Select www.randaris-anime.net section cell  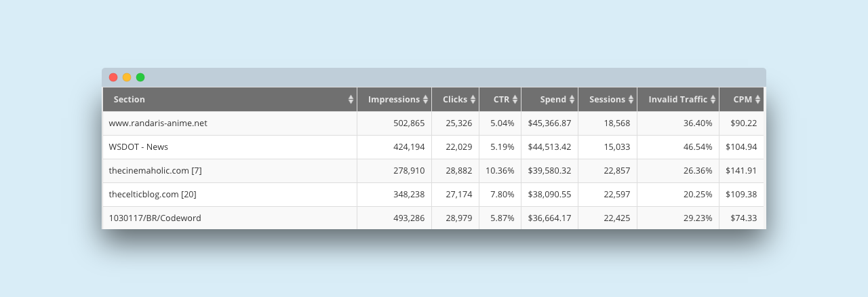pyautogui.click(x=230, y=123)
